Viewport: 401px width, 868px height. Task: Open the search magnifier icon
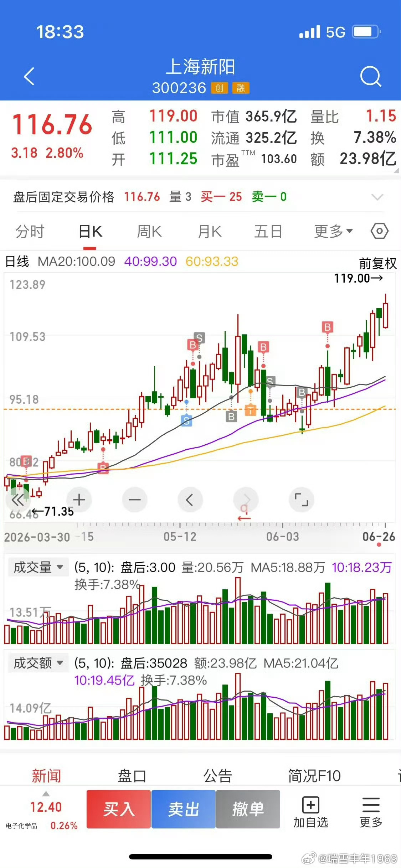point(371,76)
